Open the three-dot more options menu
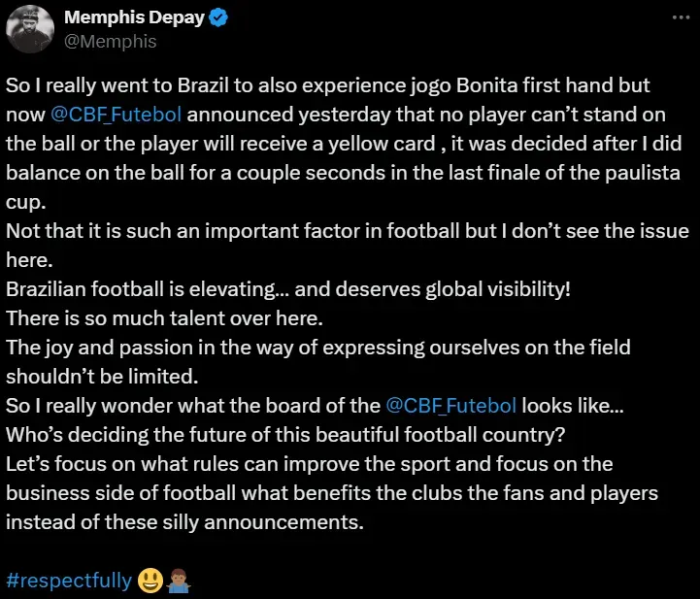The image size is (700, 599). coord(675,18)
